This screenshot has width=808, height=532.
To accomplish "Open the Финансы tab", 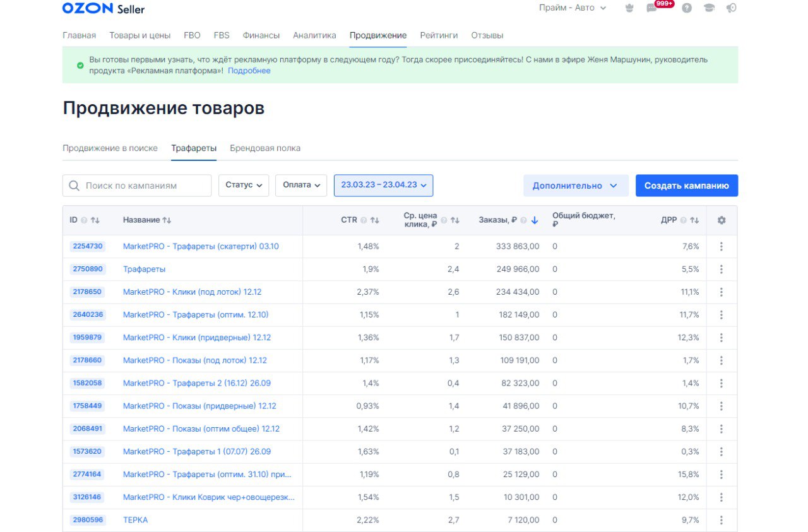I will (261, 35).
